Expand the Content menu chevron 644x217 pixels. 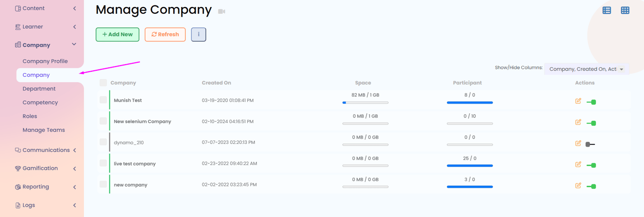[74, 8]
